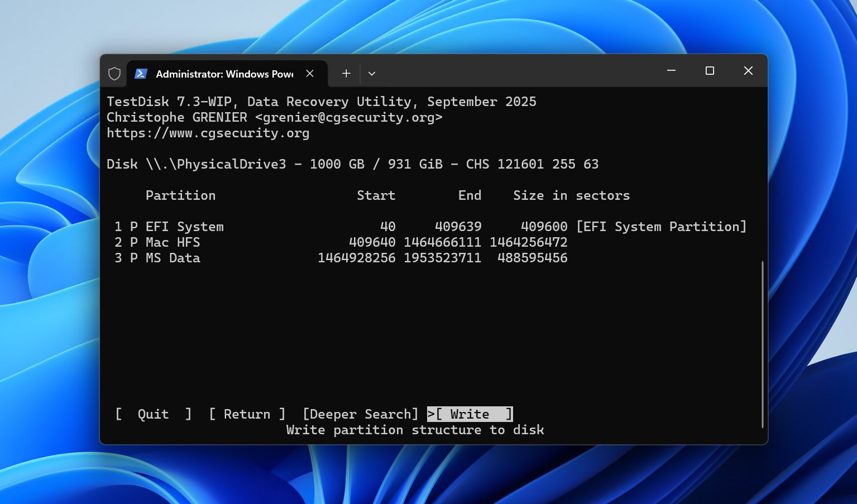Click start sector value 1464928256

coord(357,258)
